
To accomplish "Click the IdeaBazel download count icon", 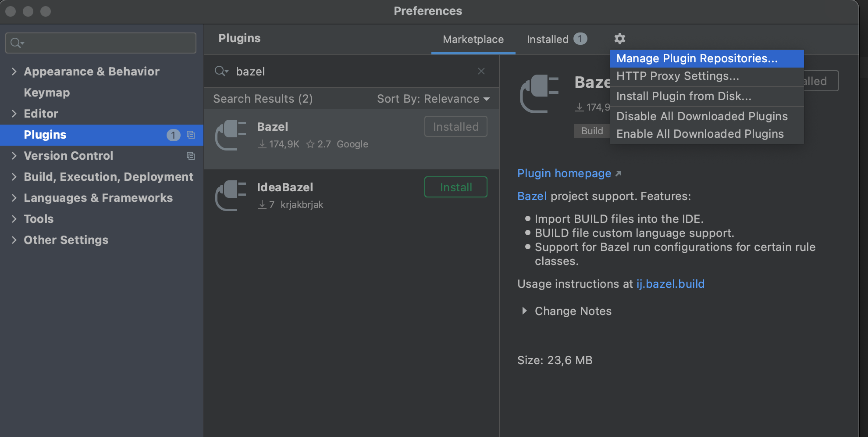I will click(x=262, y=204).
